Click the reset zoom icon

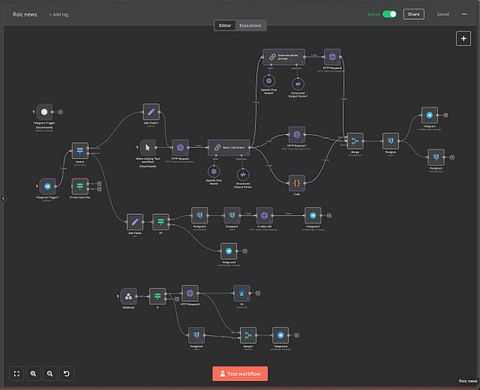[66, 374]
